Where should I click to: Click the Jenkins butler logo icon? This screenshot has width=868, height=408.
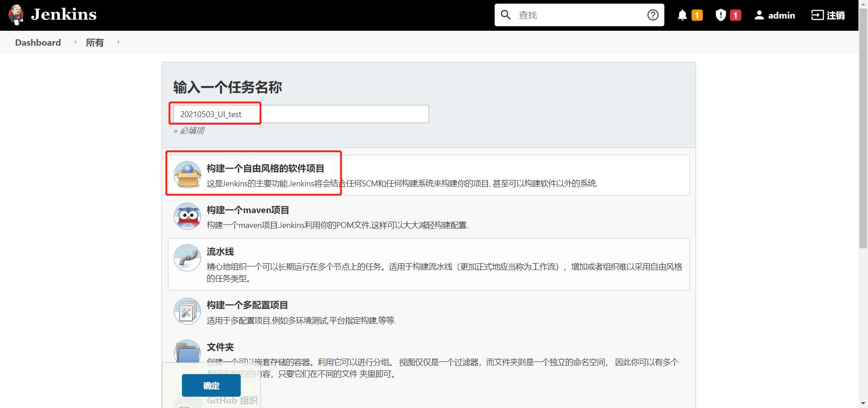[16, 15]
